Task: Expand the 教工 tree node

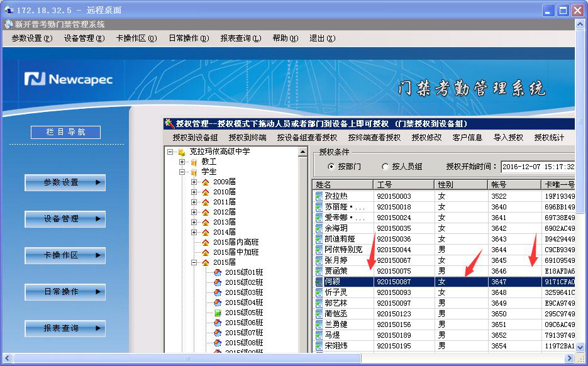Action: (182, 162)
